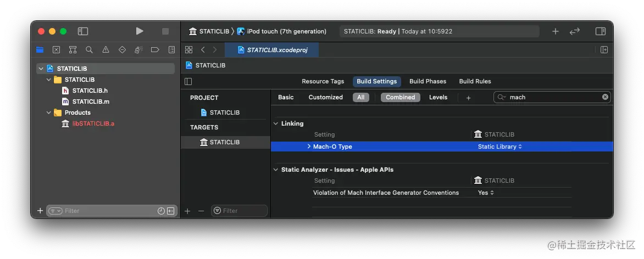Select the STATICLIB scheme in toolbar

pos(209,31)
